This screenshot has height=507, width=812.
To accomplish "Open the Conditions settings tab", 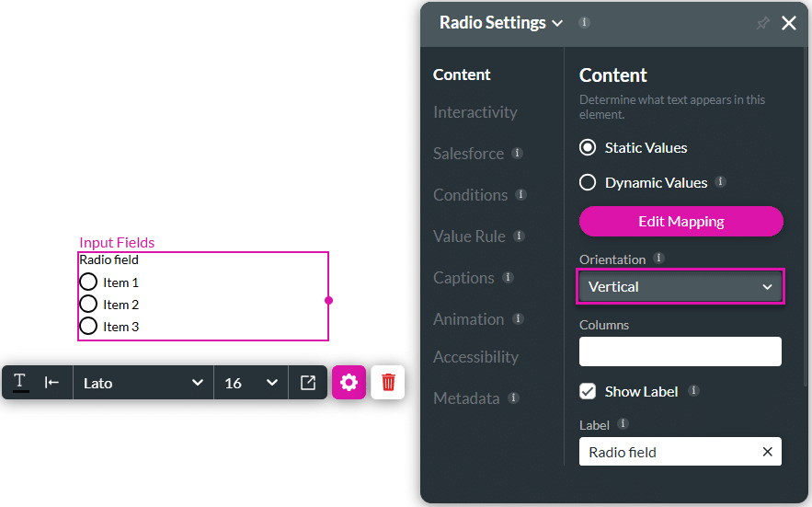I will (470, 195).
